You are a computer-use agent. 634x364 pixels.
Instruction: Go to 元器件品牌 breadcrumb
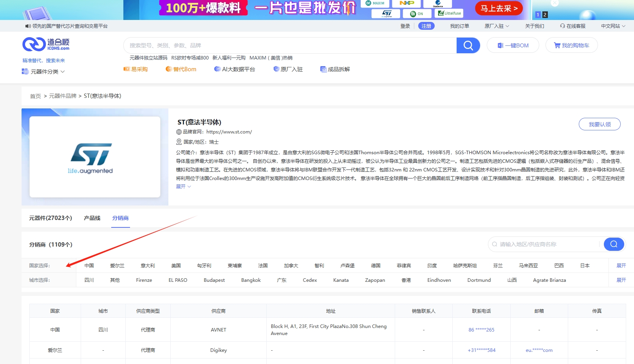(63, 96)
